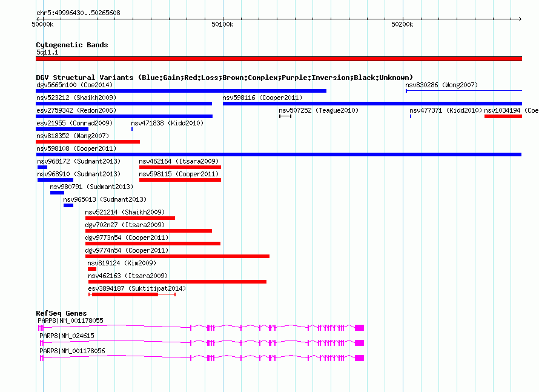Click the blue bar of esv21955
Viewport: 539px width, 392px height.
62,129
